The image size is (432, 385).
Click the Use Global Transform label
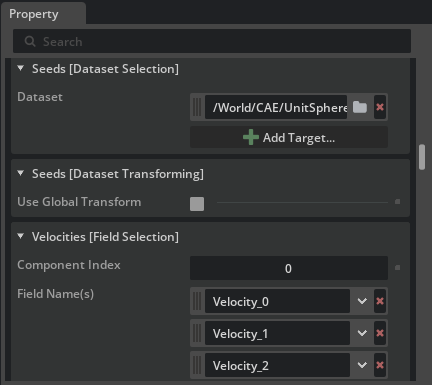tap(79, 202)
